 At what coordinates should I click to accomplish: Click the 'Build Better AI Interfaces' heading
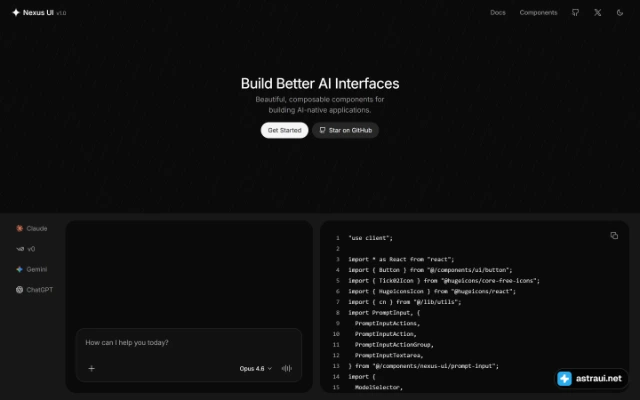tap(320, 84)
